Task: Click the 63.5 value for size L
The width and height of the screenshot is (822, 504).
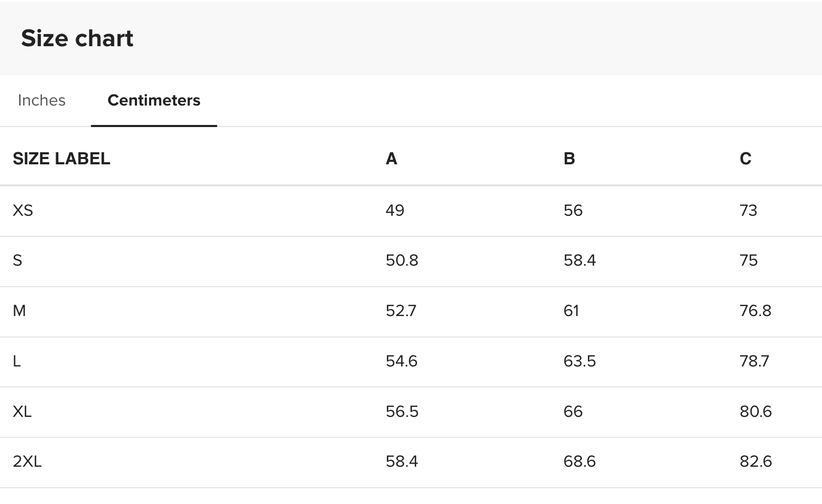Action: 580,361
